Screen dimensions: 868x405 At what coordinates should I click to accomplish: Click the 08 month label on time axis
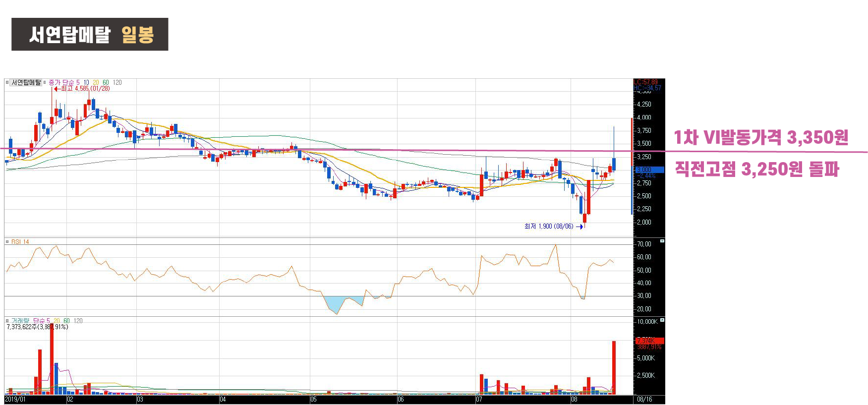pyautogui.click(x=574, y=400)
